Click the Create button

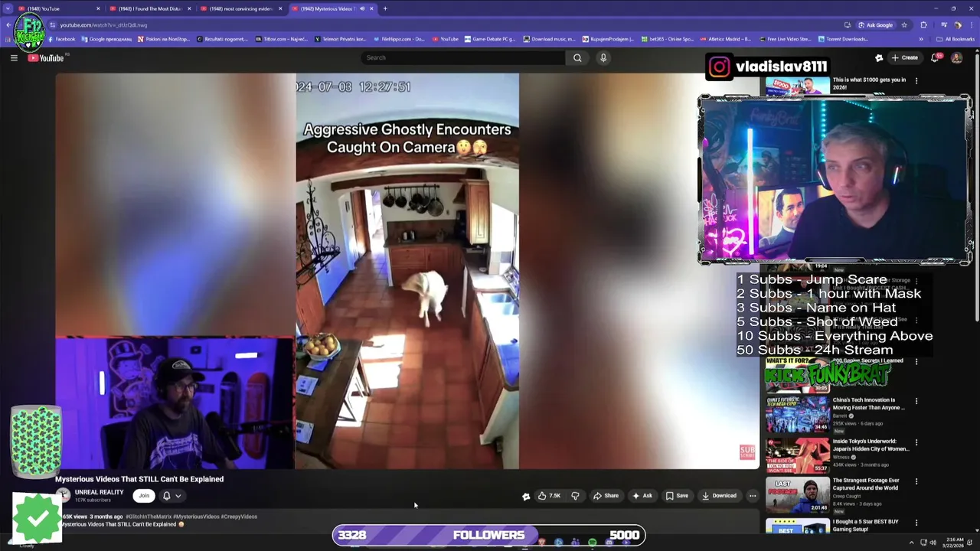(x=904, y=57)
